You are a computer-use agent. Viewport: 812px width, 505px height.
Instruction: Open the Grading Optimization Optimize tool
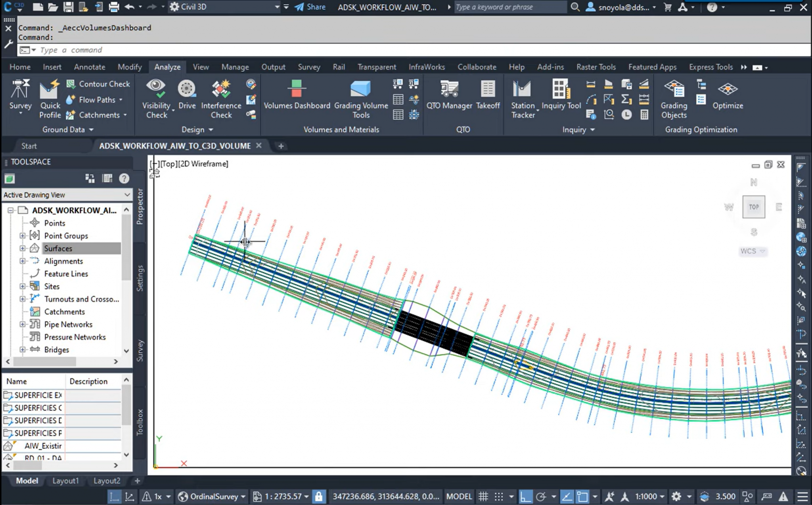727,95
